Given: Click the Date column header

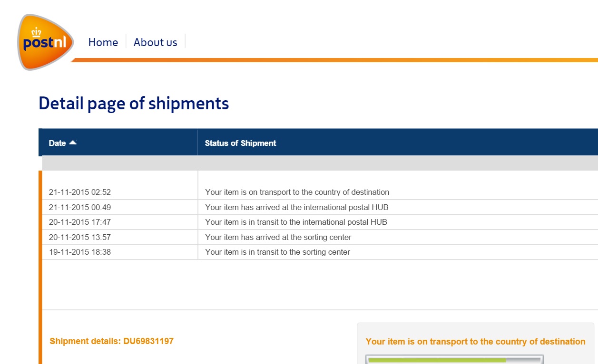Looking at the screenshot, I should (x=58, y=143).
